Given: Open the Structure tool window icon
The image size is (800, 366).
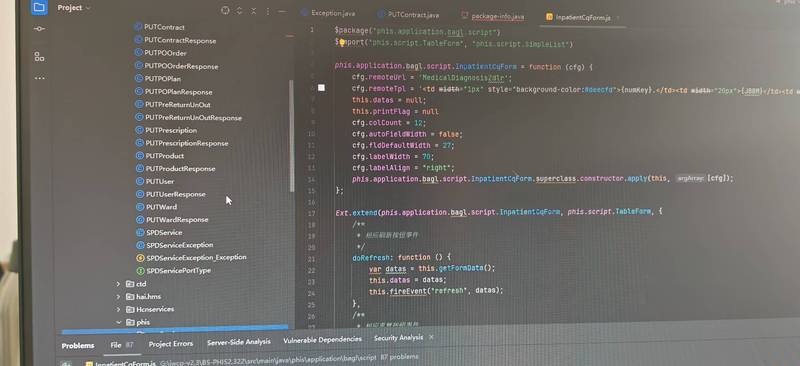Looking at the screenshot, I should pyautogui.click(x=39, y=56).
